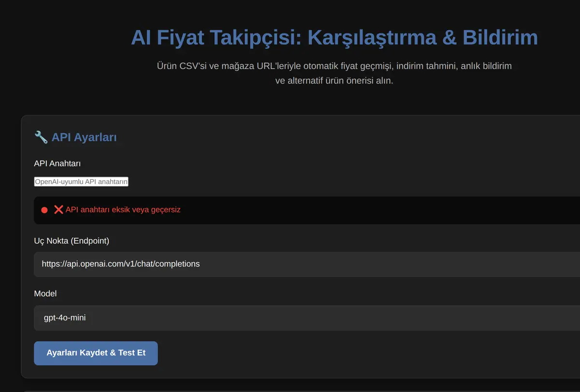
Task: Open the Model dropdown showing gpt-4o-mini
Action: pos(307,318)
